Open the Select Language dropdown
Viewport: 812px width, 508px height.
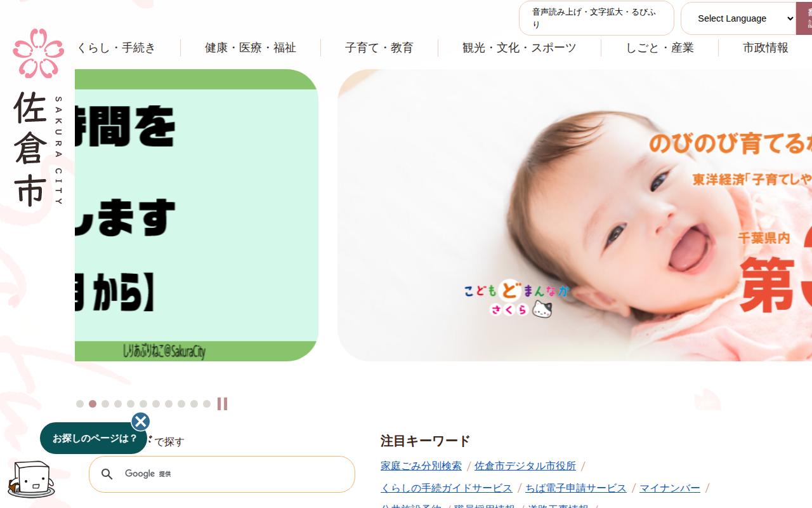click(740, 18)
